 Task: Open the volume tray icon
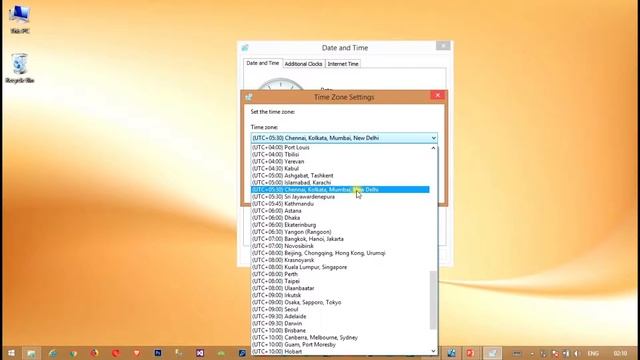[576, 353]
